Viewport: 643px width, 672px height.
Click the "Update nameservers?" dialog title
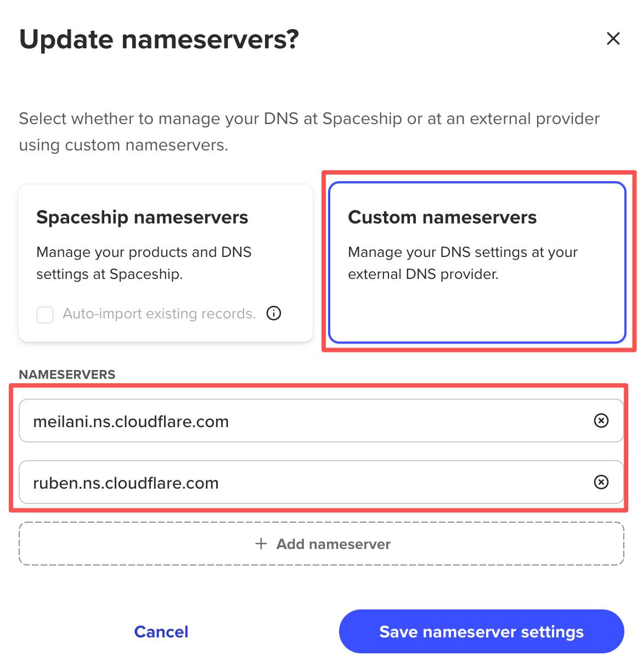pos(159,40)
